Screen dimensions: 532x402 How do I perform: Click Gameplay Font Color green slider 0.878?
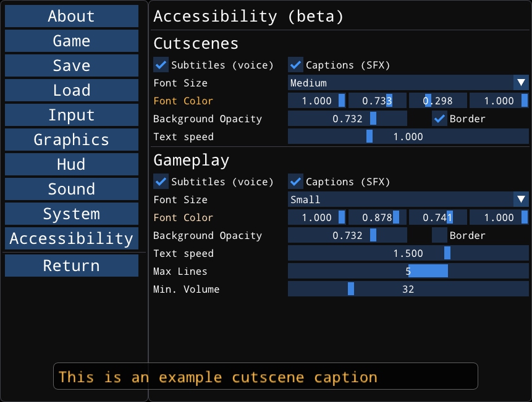click(378, 217)
